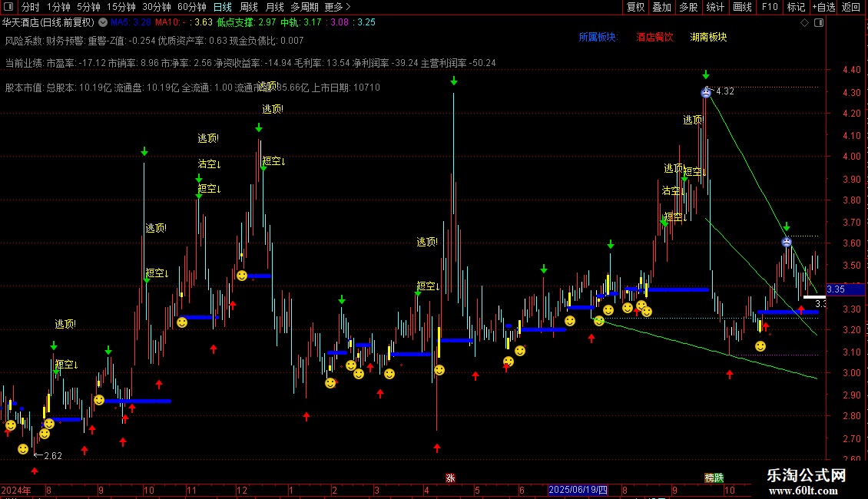
Task: Open the 湖南板块 sector link
Action: pos(708,37)
